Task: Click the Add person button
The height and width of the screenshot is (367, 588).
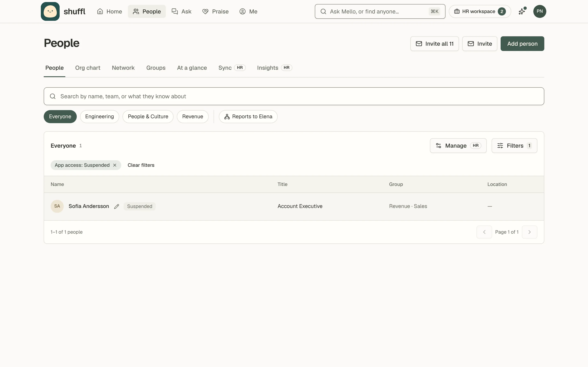Action: (522, 44)
